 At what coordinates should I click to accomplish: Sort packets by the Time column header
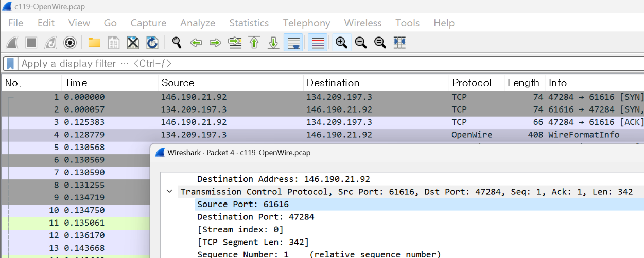[x=109, y=83]
